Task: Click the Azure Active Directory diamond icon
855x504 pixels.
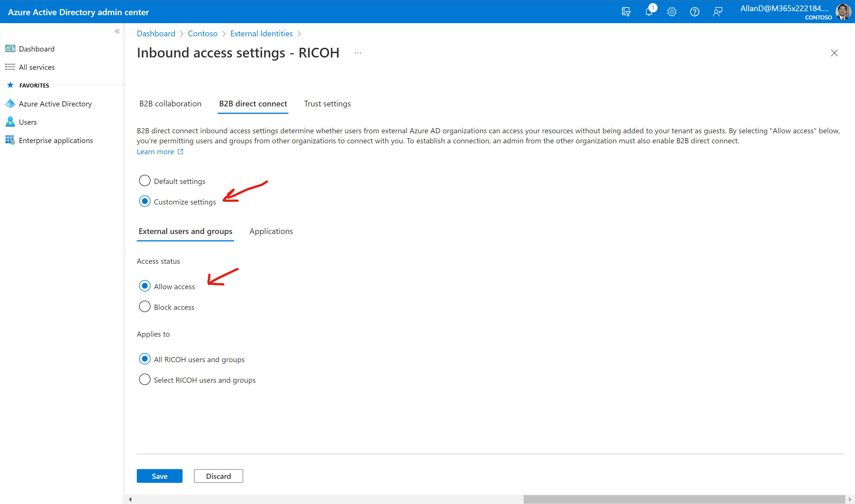Action: [10, 104]
